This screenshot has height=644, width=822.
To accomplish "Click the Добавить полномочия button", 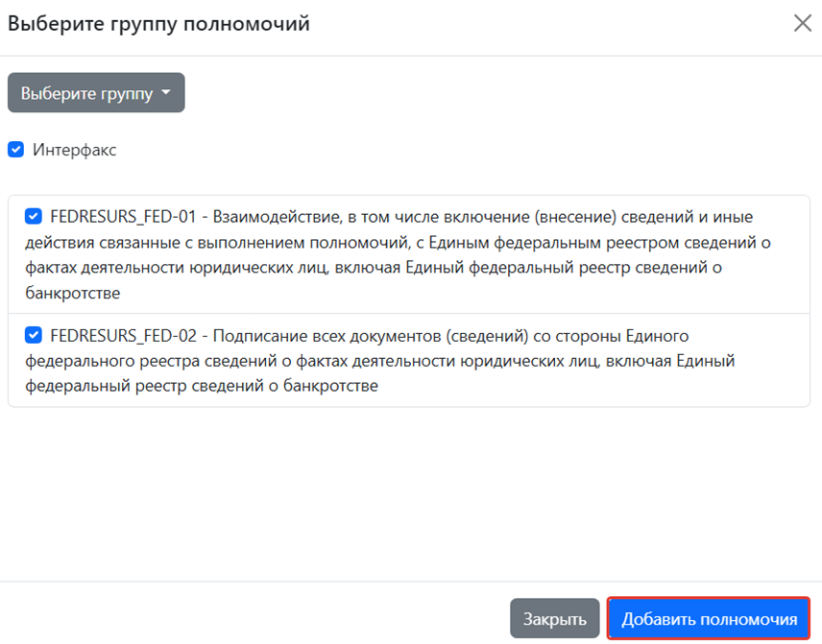I will coord(709,618).
